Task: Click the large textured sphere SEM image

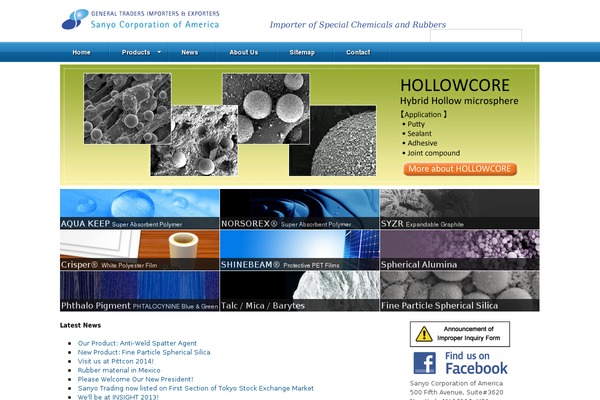Action: click(333, 140)
